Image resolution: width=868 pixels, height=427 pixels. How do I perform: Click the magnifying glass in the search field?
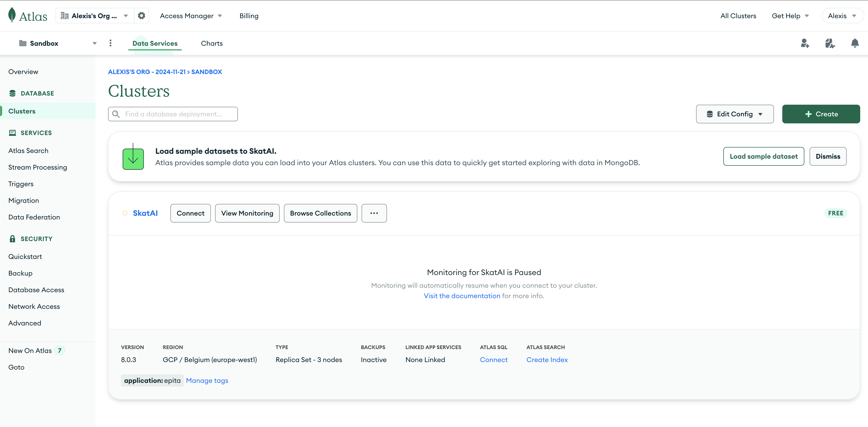(116, 114)
